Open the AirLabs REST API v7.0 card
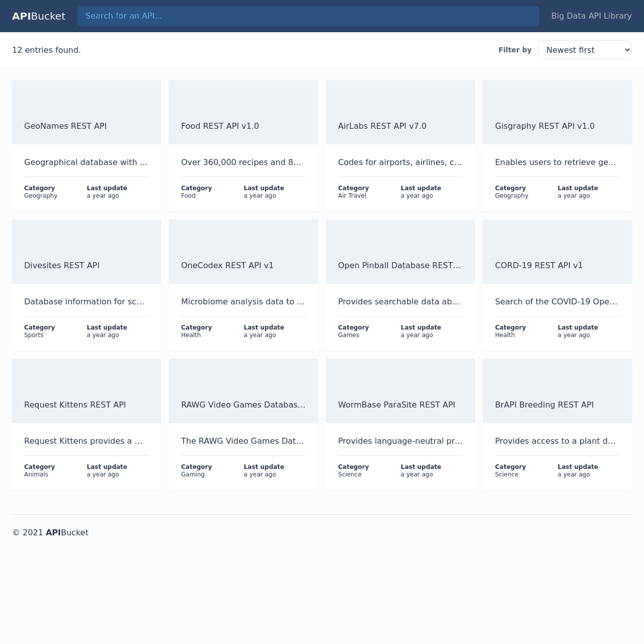The height and width of the screenshot is (644, 644). [x=400, y=145]
